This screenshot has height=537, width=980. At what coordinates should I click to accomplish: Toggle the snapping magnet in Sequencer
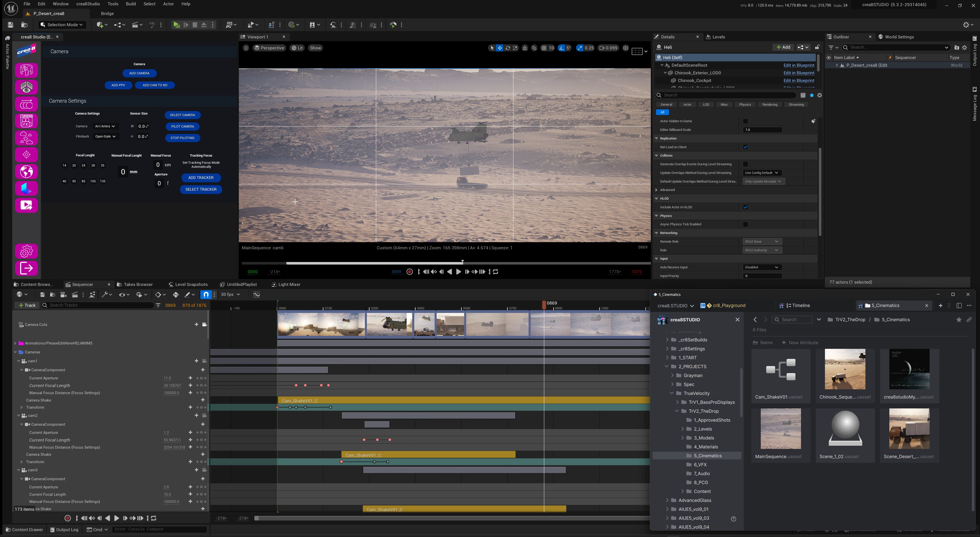click(x=206, y=295)
